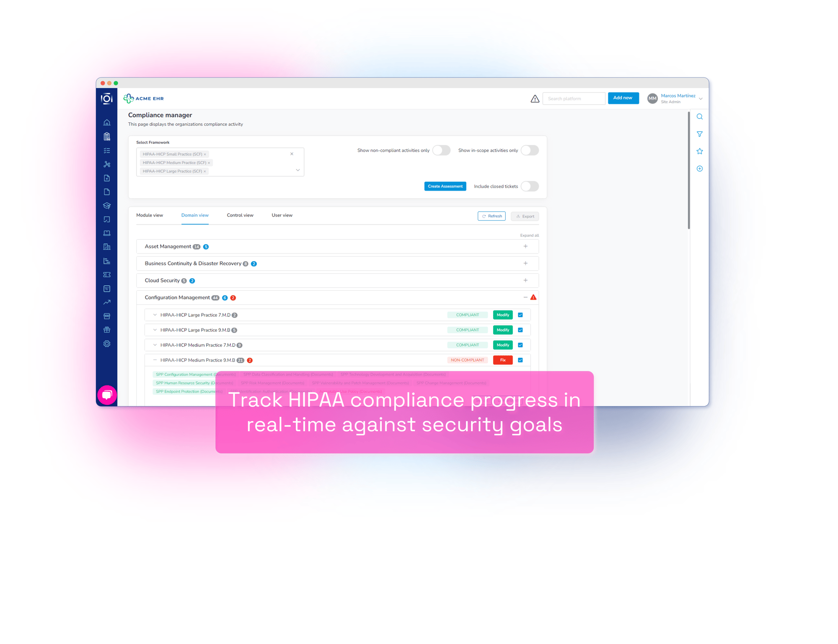
Task: Toggle Show in-scope activities only switch
Action: (x=530, y=150)
